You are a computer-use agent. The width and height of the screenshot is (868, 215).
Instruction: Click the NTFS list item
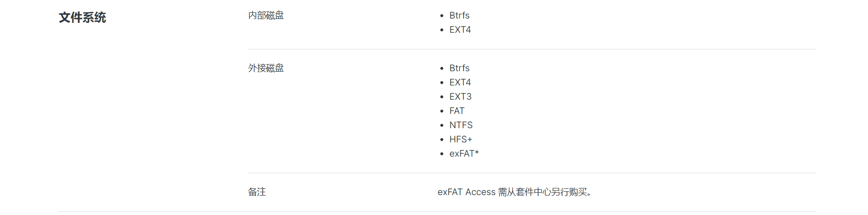click(461, 125)
